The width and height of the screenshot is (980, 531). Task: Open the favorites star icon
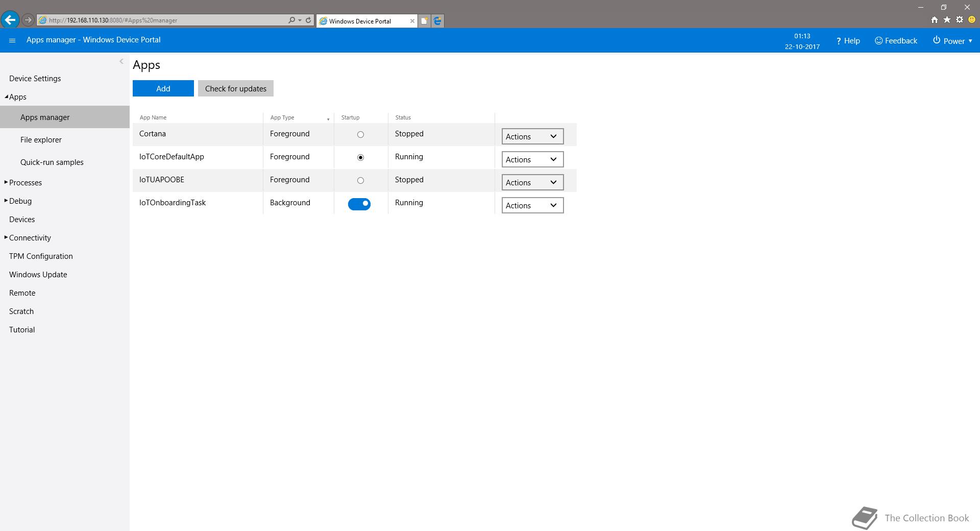947,20
